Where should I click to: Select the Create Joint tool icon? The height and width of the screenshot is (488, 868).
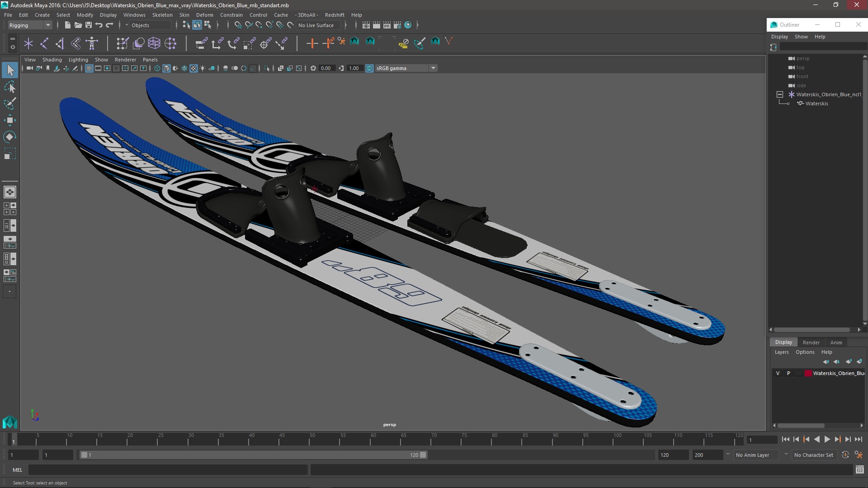pos(44,43)
